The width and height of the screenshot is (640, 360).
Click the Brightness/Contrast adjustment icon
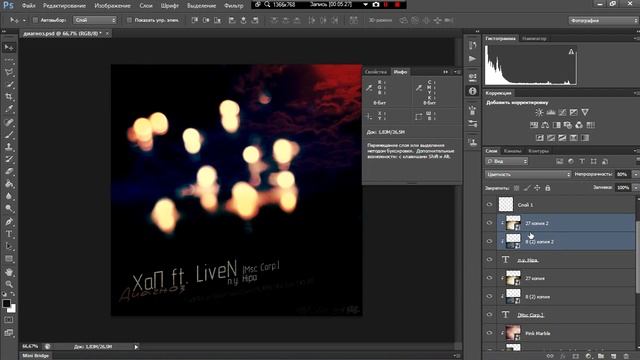click(x=539, y=112)
